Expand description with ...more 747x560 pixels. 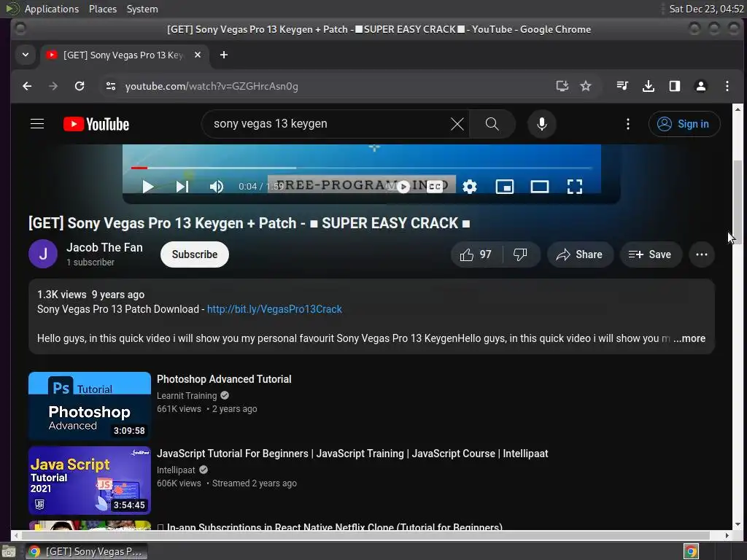click(x=689, y=338)
